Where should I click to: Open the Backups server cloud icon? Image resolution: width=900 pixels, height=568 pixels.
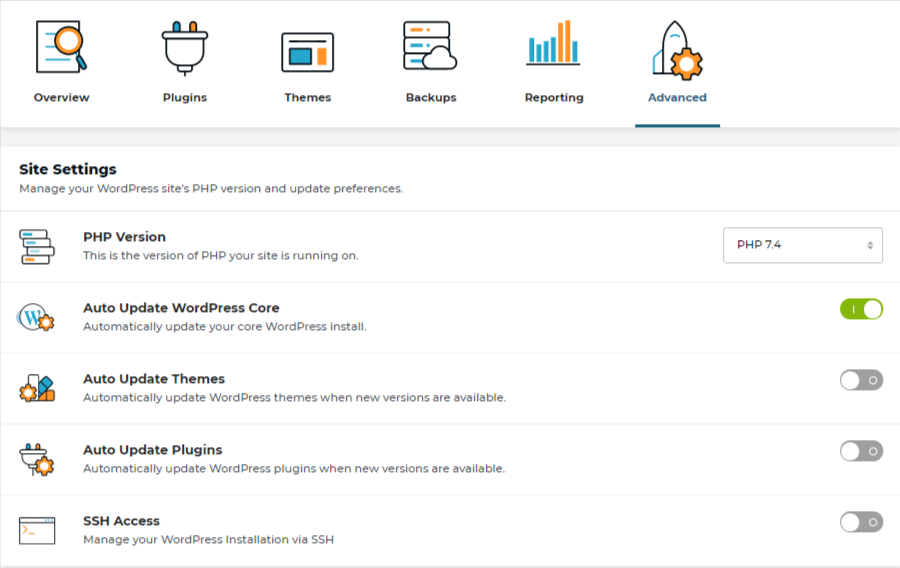click(x=430, y=46)
